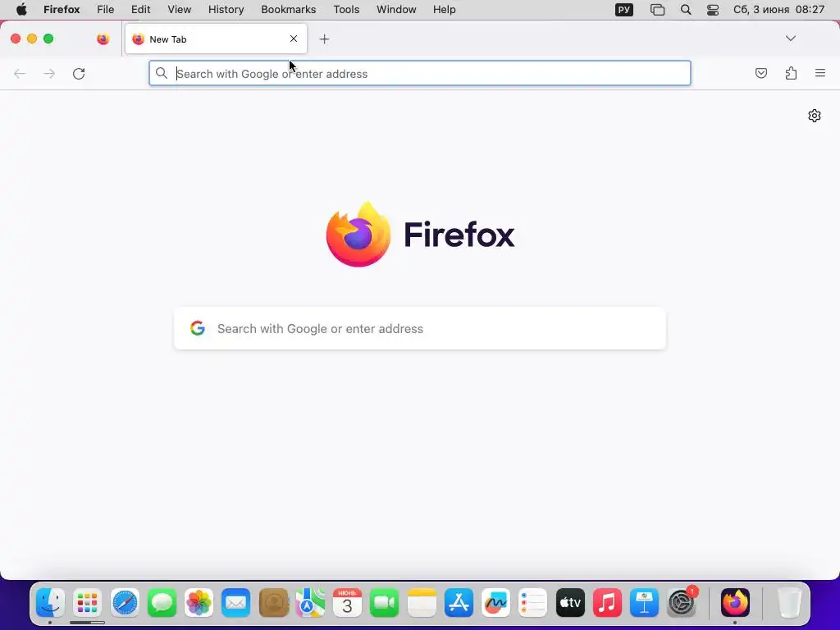Open Launchpad from the Dock

(87, 603)
